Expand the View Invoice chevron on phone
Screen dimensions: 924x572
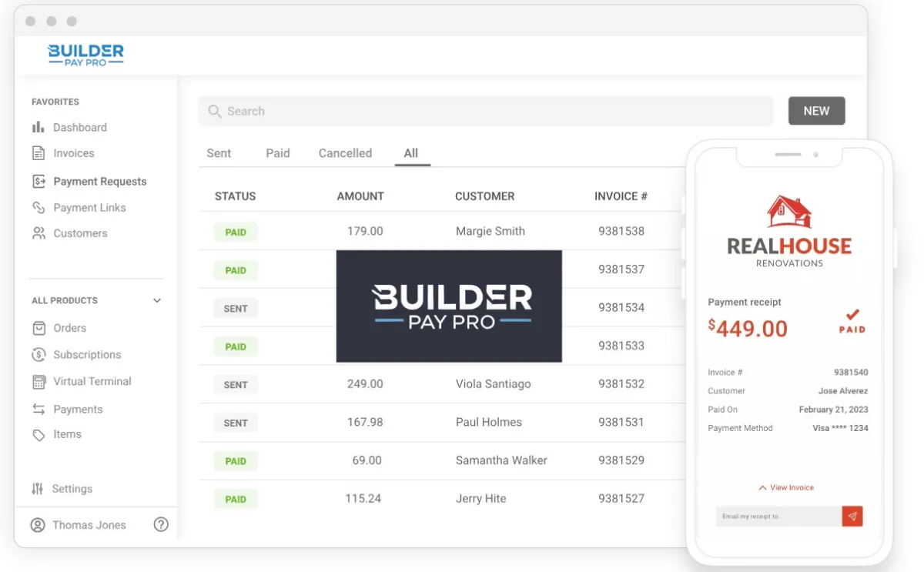point(763,487)
